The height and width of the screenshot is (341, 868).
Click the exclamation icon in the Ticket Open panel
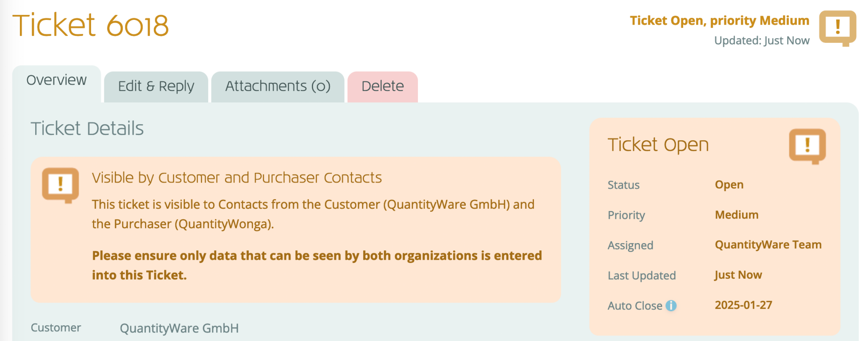(x=807, y=145)
